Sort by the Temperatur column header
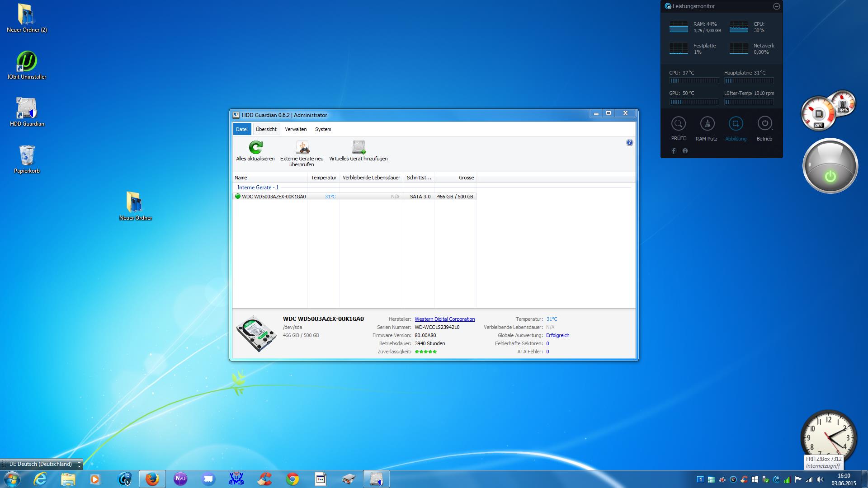Screen dimensions: 868x488 tap(324, 178)
